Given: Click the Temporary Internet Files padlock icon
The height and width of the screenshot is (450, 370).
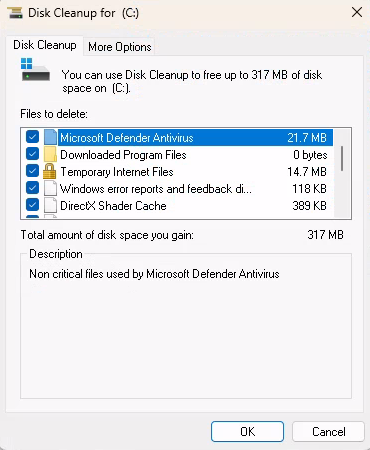Looking at the screenshot, I should point(49,171).
